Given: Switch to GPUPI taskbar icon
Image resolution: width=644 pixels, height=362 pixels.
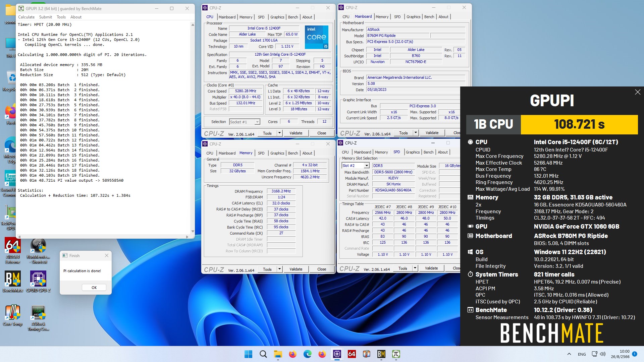Looking at the screenshot, I should pos(396,354).
